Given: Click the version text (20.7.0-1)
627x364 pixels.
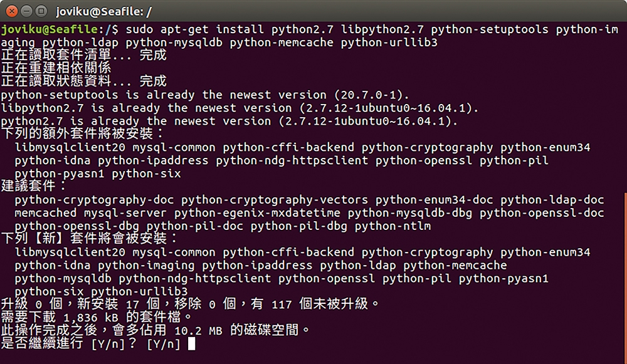Looking at the screenshot, I should (372, 95).
